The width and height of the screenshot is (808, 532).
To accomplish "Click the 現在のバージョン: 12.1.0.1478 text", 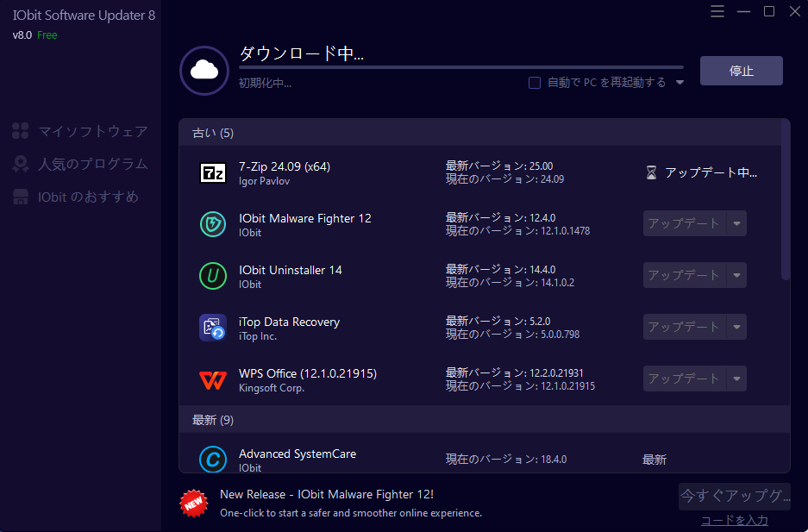I will 518,231.
